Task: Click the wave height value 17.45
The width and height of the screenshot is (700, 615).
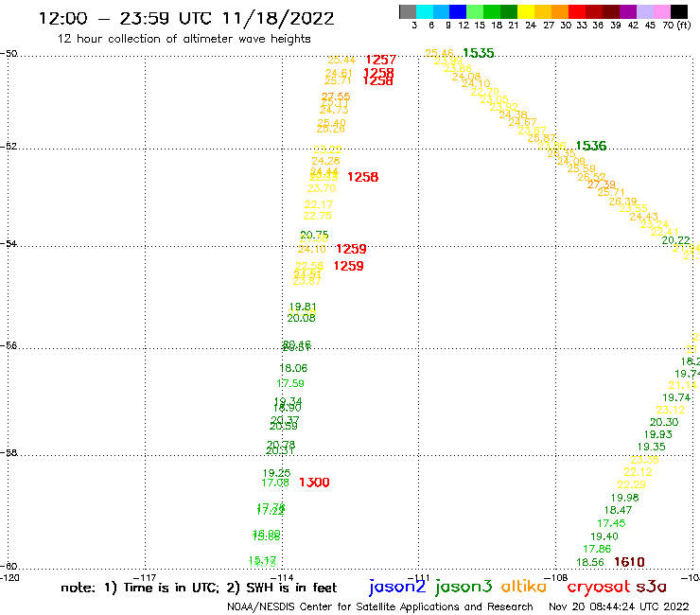Action: click(612, 523)
